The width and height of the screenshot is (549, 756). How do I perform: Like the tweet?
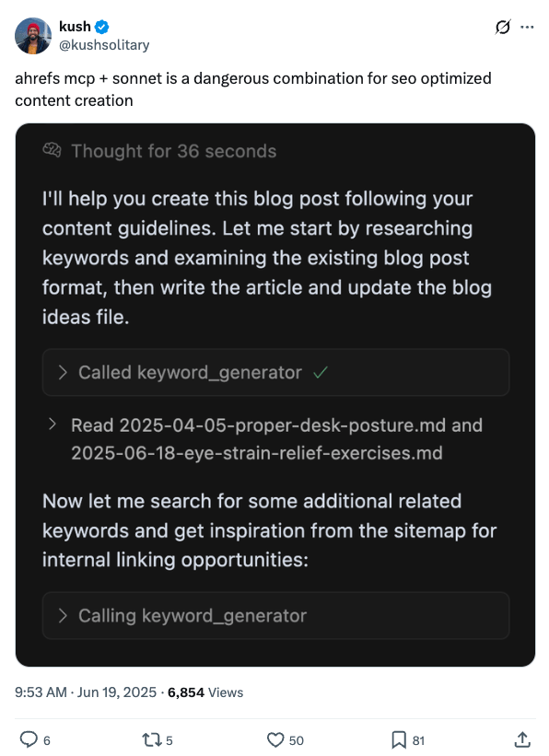pyautogui.click(x=276, y=739)
